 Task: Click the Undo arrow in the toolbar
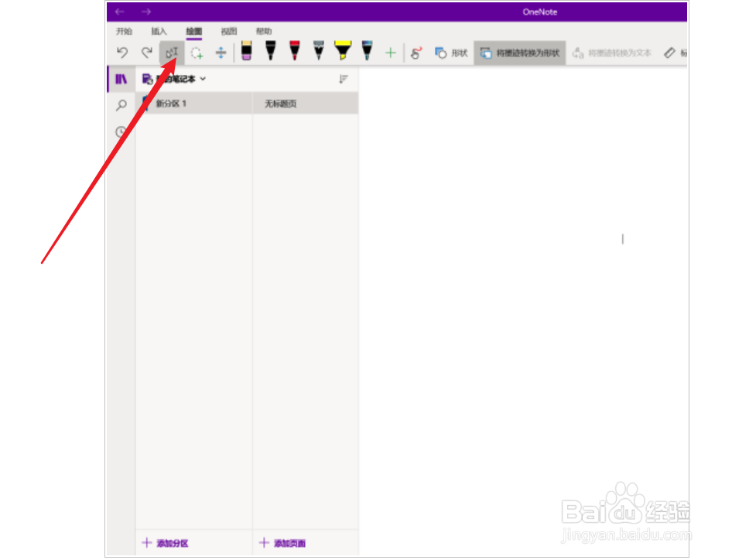[122, 53]
